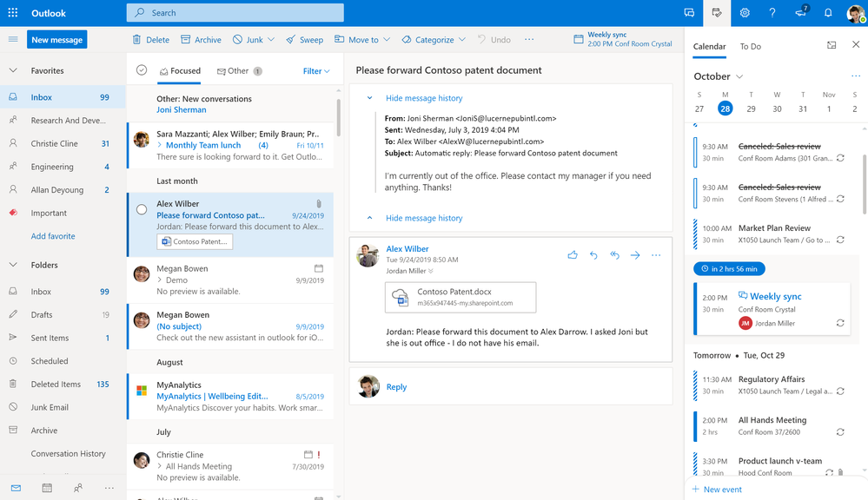Image resolution: width=868 pixels, height=500 pixels.
Task: Open the Alex Wilber sender name link
Action: point(407,249)
